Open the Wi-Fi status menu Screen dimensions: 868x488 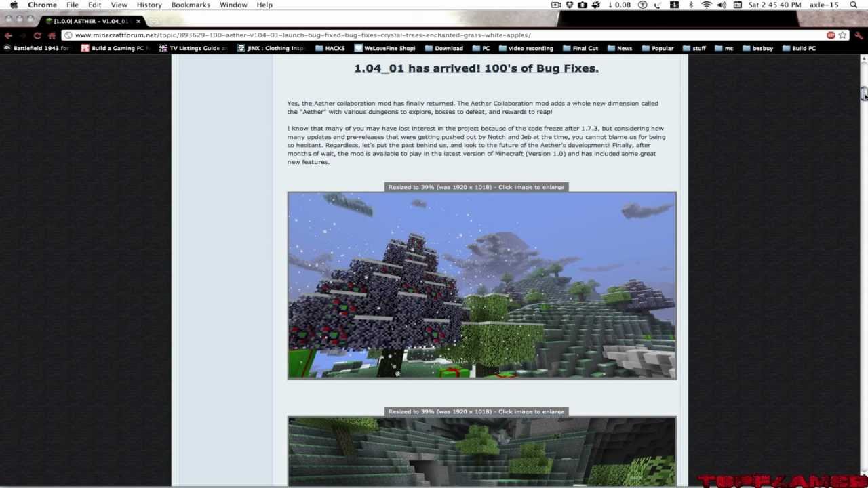(707, 5)
